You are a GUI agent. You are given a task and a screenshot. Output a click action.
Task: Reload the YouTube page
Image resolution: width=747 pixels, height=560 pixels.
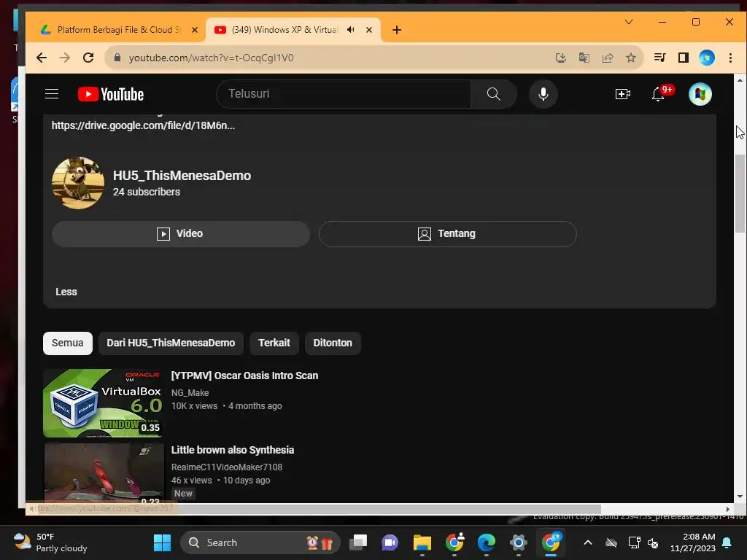tap(88, 58)
